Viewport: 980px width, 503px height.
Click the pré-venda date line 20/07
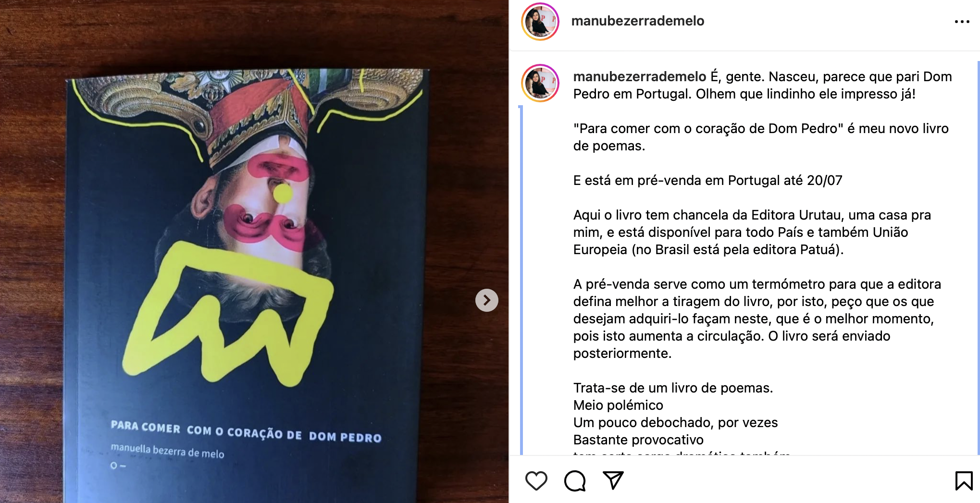coord(707,180)
